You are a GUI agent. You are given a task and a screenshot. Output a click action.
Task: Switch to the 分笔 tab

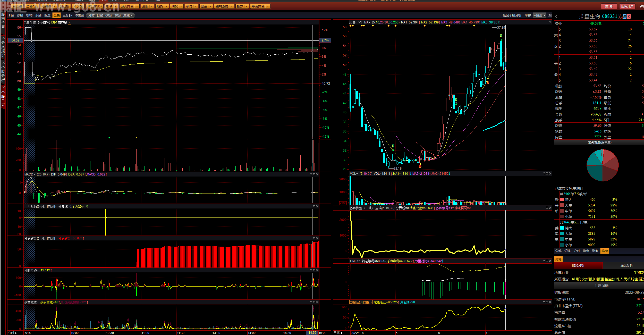click(x=558, y=251)
